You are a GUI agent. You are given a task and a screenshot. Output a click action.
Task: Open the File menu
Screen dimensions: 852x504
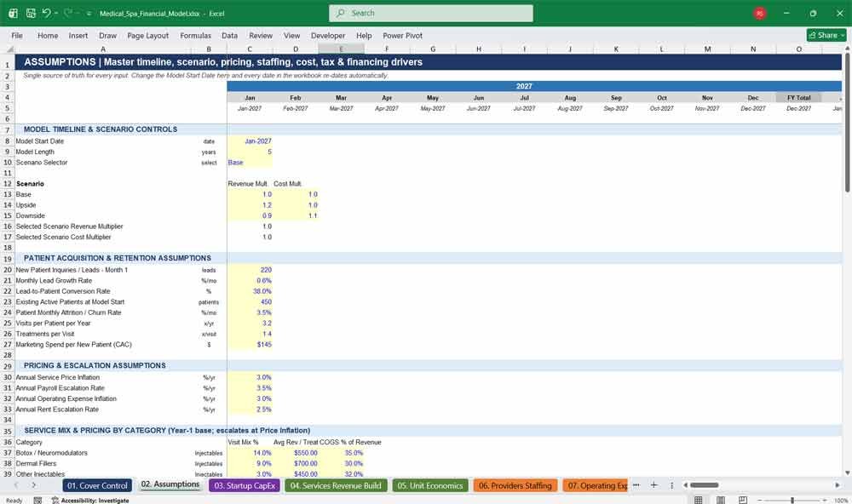tap(17, 35)
